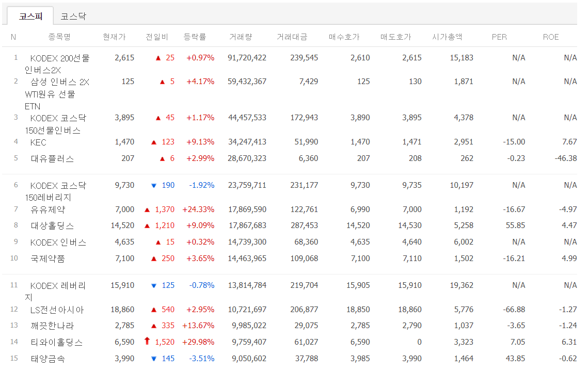Click the -3.51% change rate value
The image size is (588, 372).
point(202,359)
